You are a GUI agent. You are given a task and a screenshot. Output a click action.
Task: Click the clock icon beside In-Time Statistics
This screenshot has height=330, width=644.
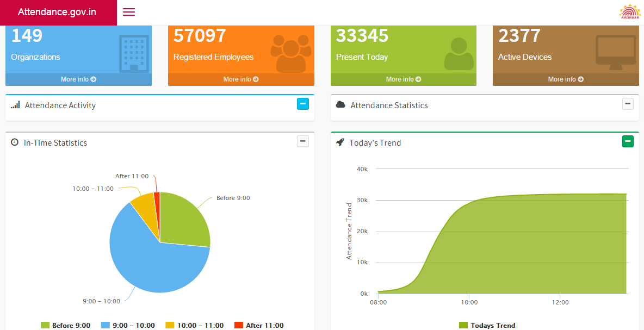(15, 142)
